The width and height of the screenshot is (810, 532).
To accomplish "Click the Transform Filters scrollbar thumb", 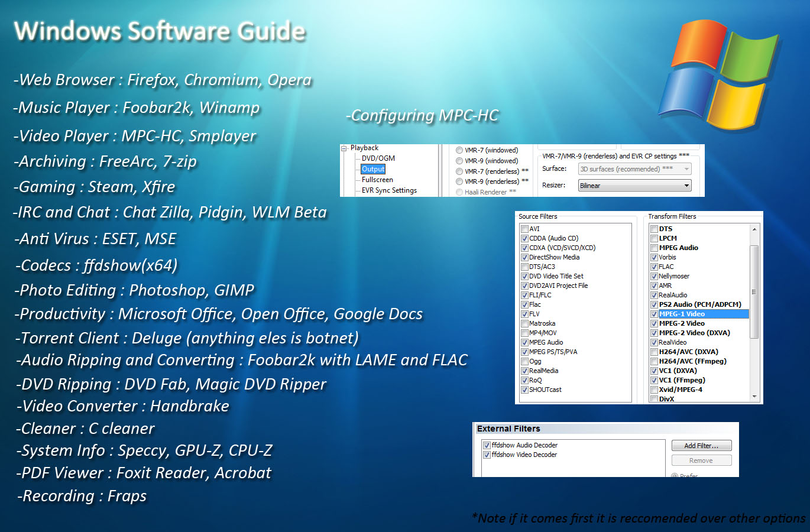I will pos(754,291).
